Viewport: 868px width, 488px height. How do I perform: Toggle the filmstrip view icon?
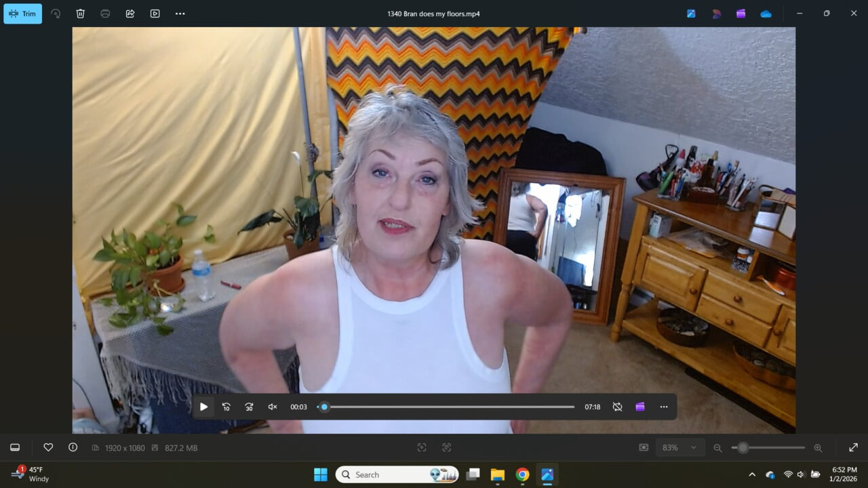tap(15, 447)
